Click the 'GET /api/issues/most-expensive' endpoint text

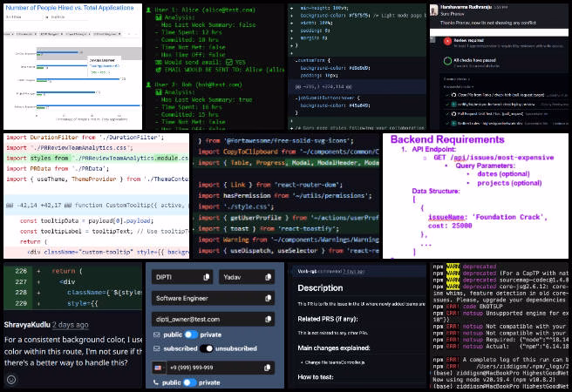click(x=494, y=158)
